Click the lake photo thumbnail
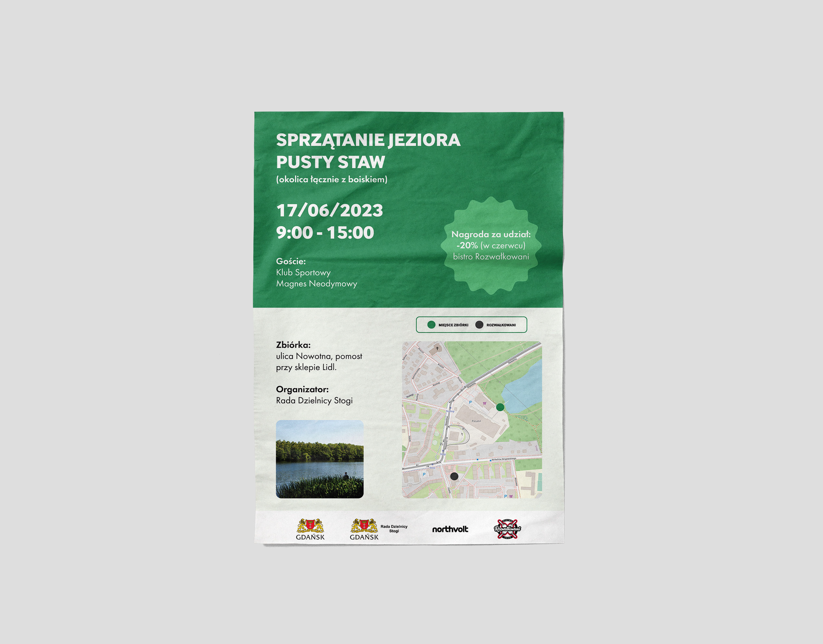The image size is (823, 644). (320, 459)
